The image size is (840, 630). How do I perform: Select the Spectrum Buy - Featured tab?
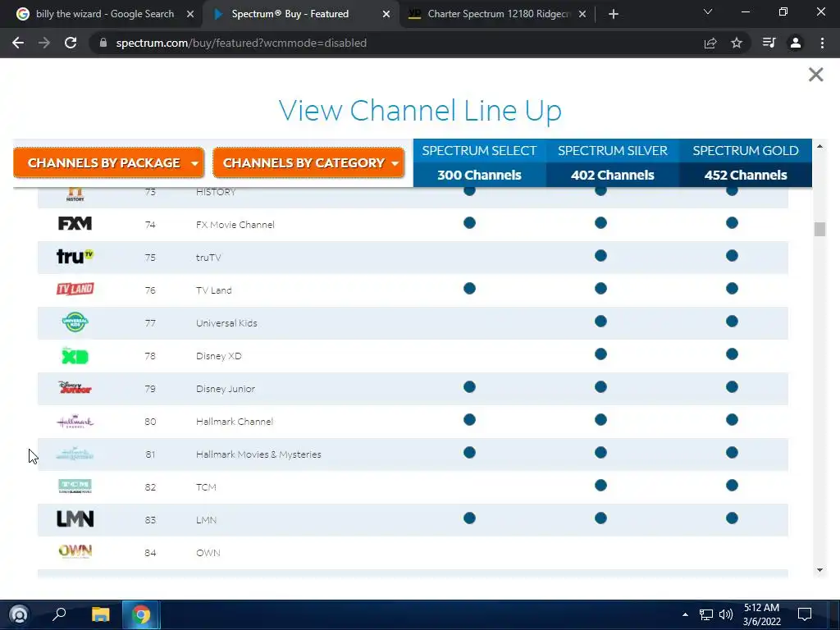(x=290, y=14)
